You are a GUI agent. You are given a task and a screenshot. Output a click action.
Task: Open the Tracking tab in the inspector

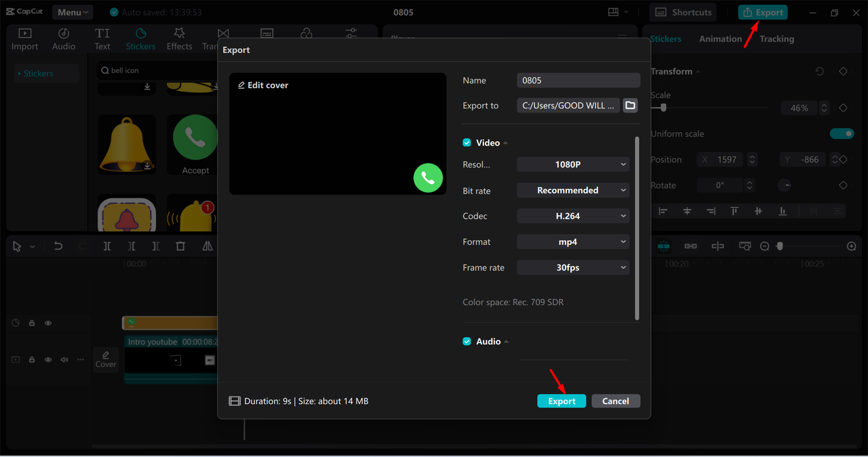pos(776,39)
